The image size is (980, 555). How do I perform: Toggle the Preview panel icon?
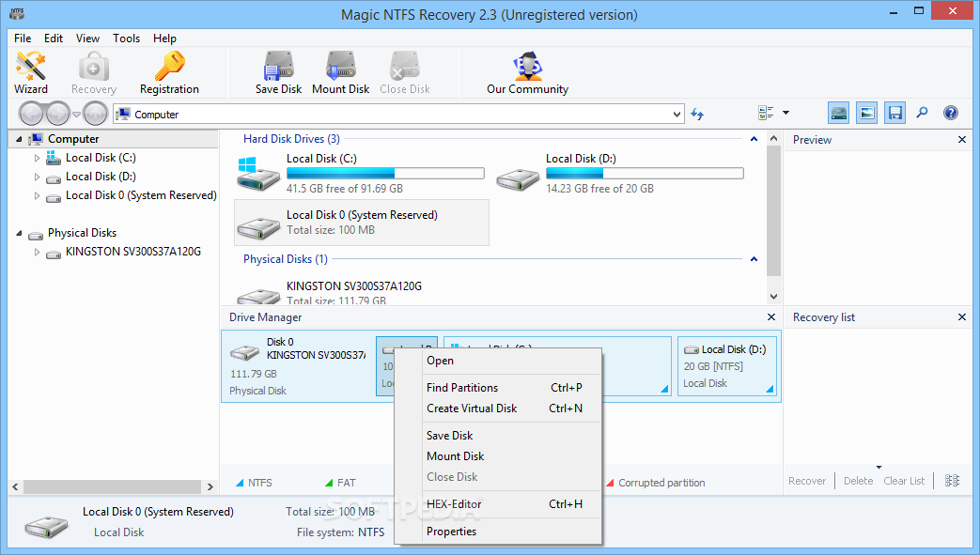tap(867, 113)
